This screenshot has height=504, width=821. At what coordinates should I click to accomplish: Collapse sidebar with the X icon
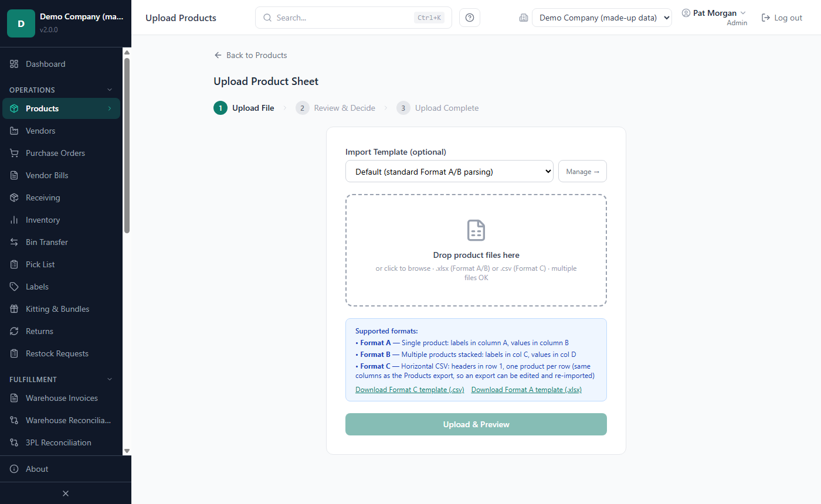66,493
